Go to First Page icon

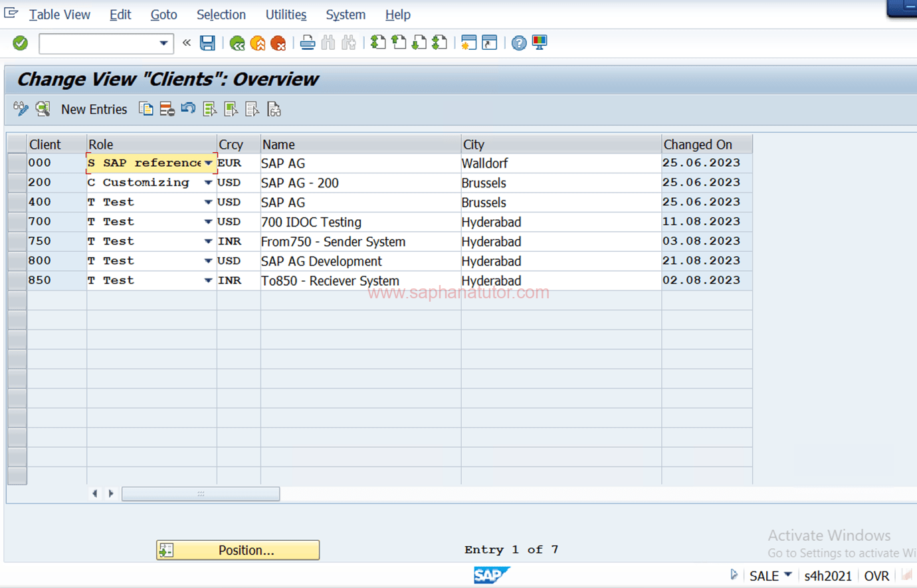(378, 43)
